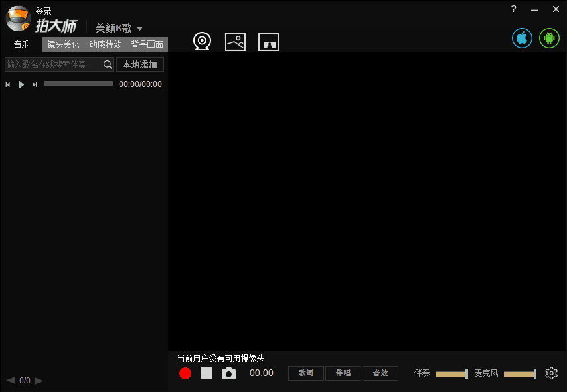567x392 pixels.
Task: Click the 登录 login link
Action: pyautogui.click(x=43, y=11)
